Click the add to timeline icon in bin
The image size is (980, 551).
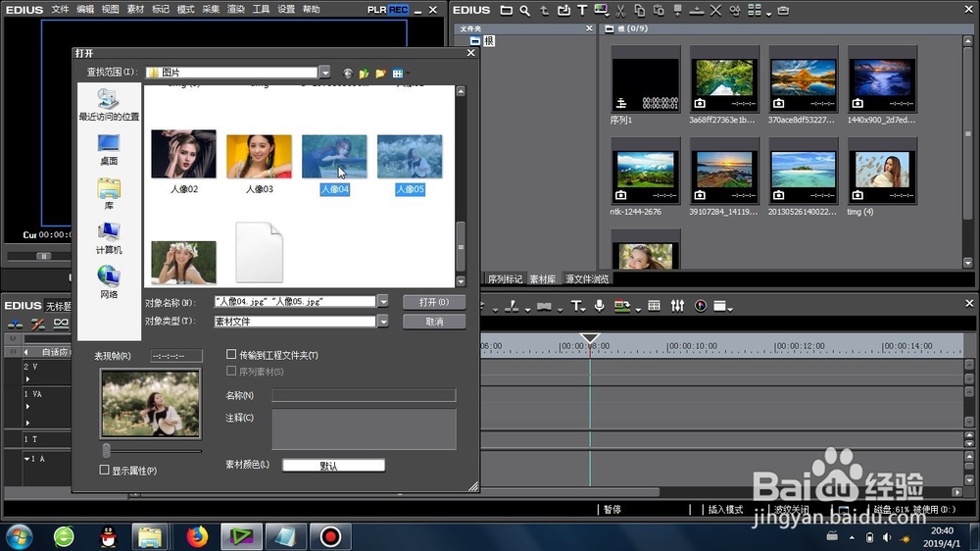pos(697,10)
